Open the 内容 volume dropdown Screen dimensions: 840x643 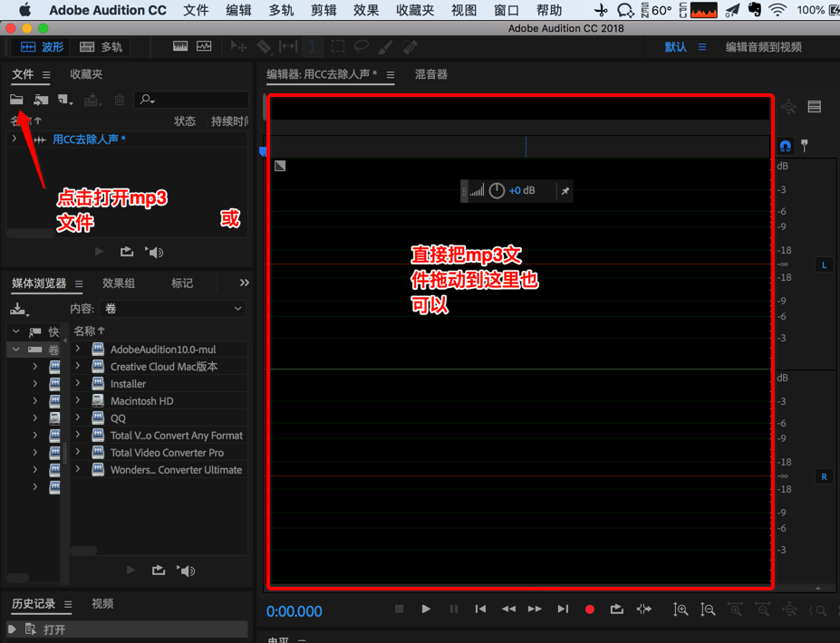point(173,309)
